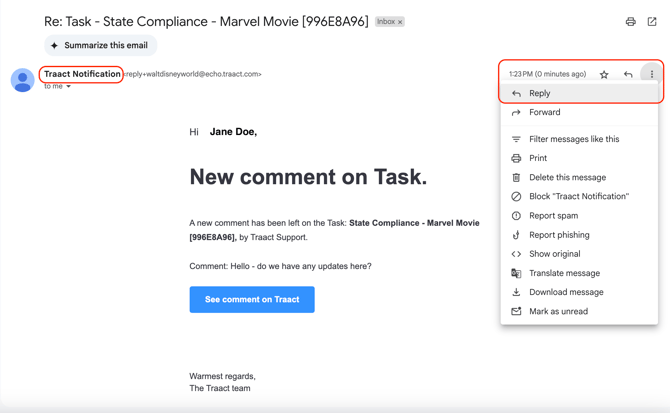Star this message

(604, 75)
